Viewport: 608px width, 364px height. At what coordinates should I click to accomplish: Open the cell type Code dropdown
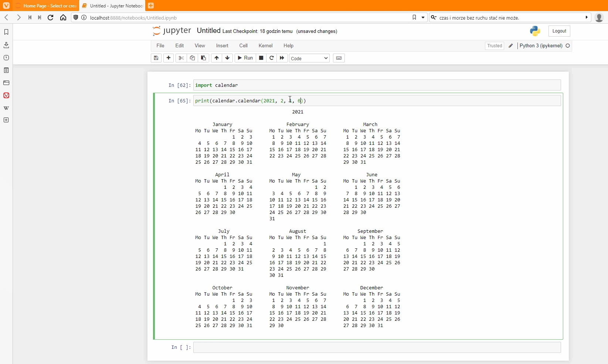click(309, 58)
